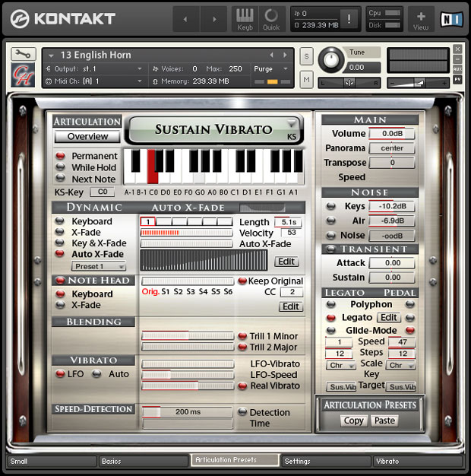Open the Preset 1 dropdown

point(99,266)
